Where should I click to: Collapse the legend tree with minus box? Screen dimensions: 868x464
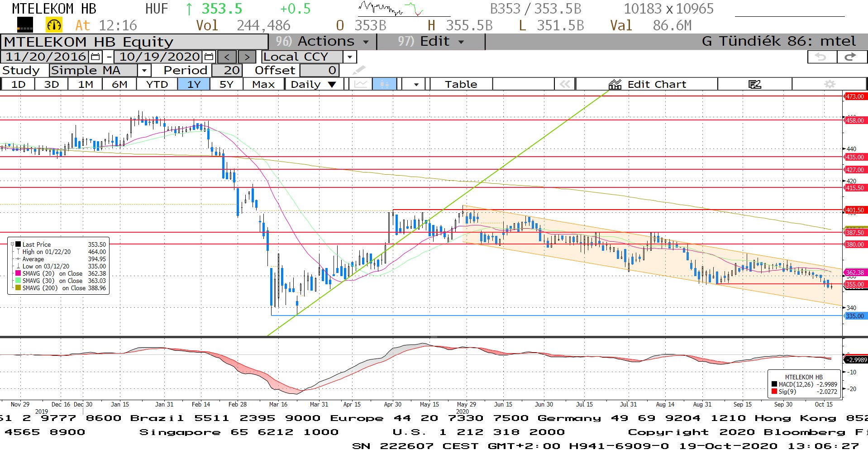tap(12, 244)
